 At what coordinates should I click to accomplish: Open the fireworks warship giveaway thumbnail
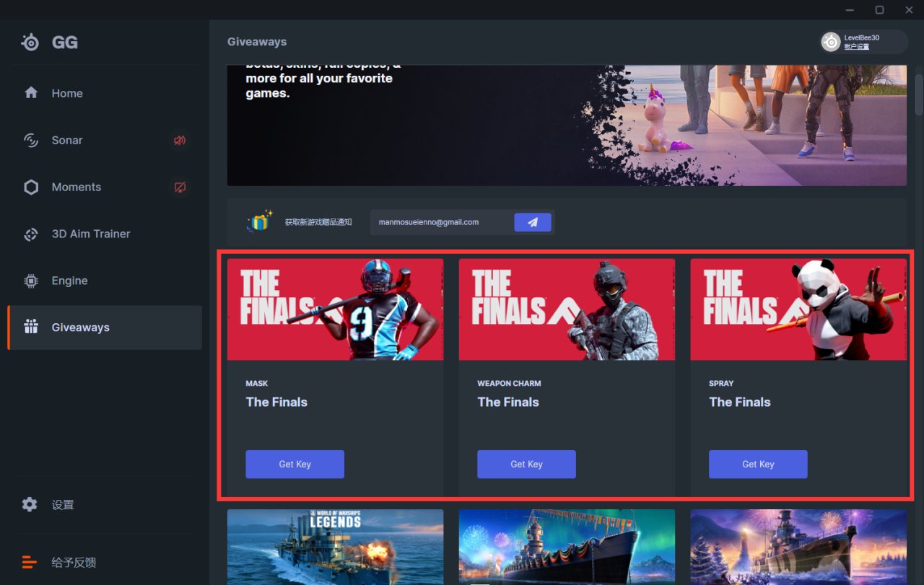798,547
